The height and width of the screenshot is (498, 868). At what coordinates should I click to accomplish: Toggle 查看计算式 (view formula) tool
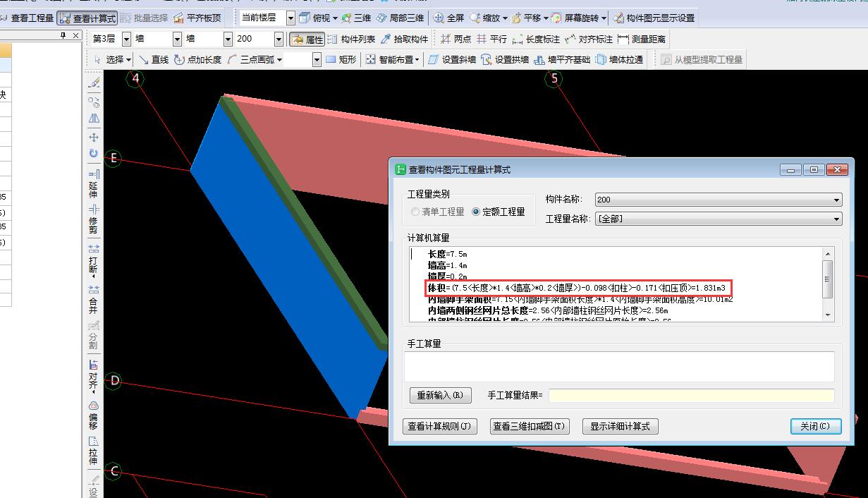click(x=87, y=18)
